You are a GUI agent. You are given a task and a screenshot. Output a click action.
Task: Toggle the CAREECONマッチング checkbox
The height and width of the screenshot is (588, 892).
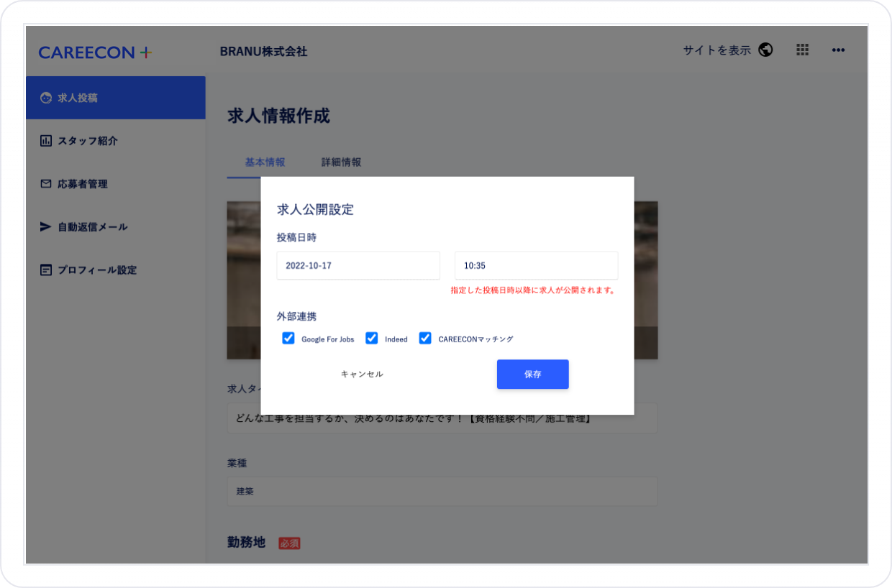[425, 338]
